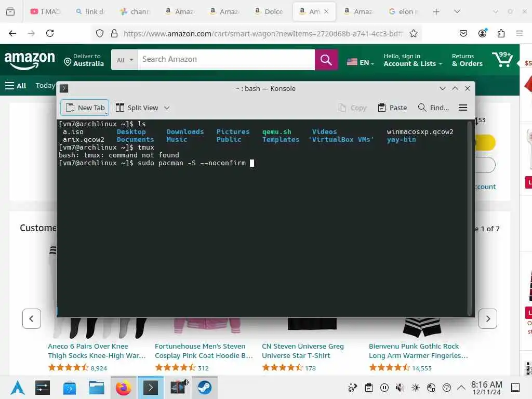Open the Amazon cart icon

[x=502, y=59]
